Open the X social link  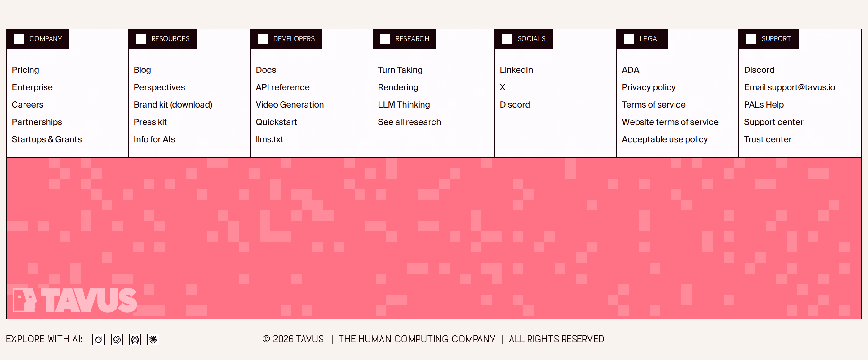[x=503, y=87]
